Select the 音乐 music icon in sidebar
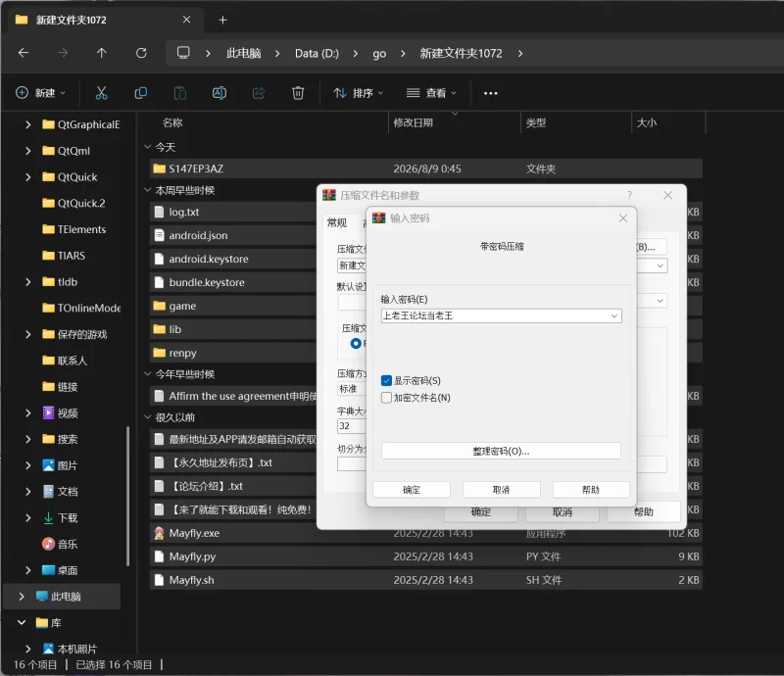Screen dimensions: 784x676 48,544
